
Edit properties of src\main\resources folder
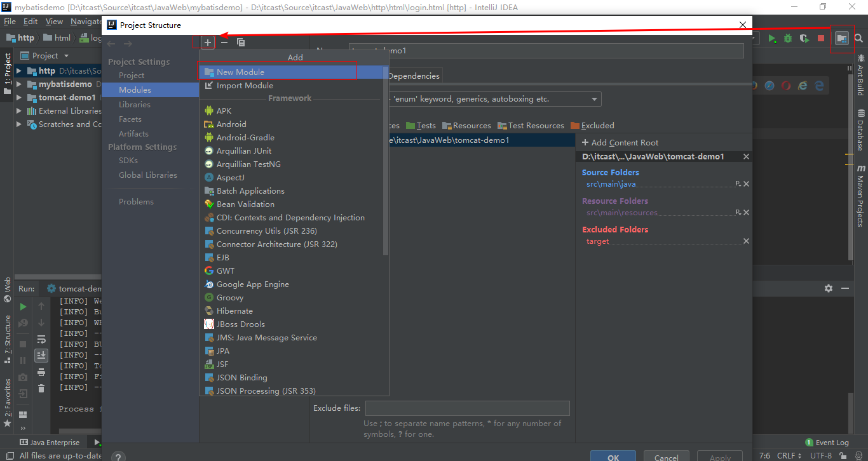(738, 213)
